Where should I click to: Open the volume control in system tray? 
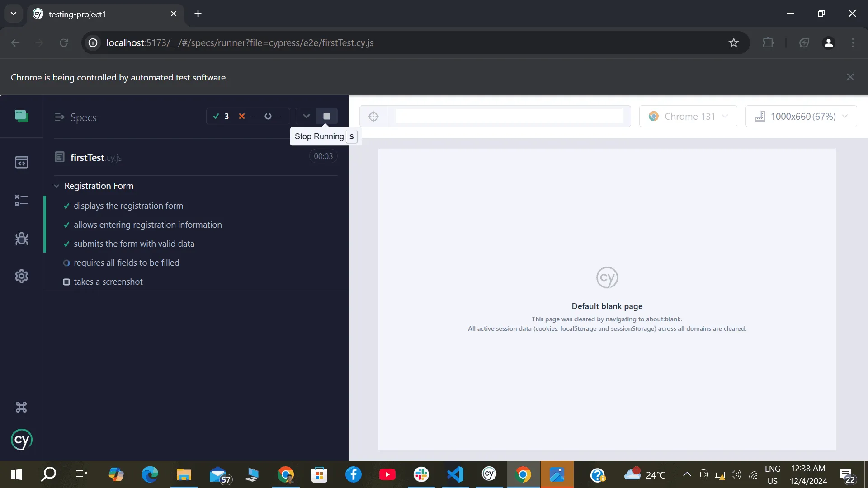click(736, 474)
